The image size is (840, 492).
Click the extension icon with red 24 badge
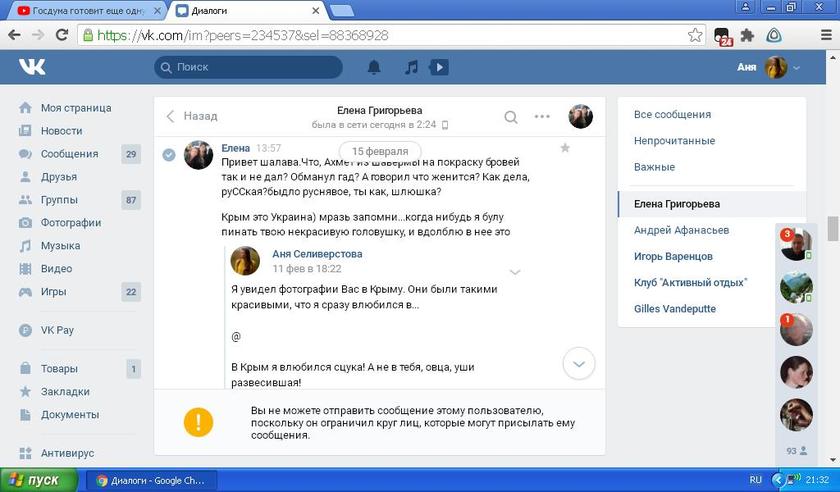723,36
